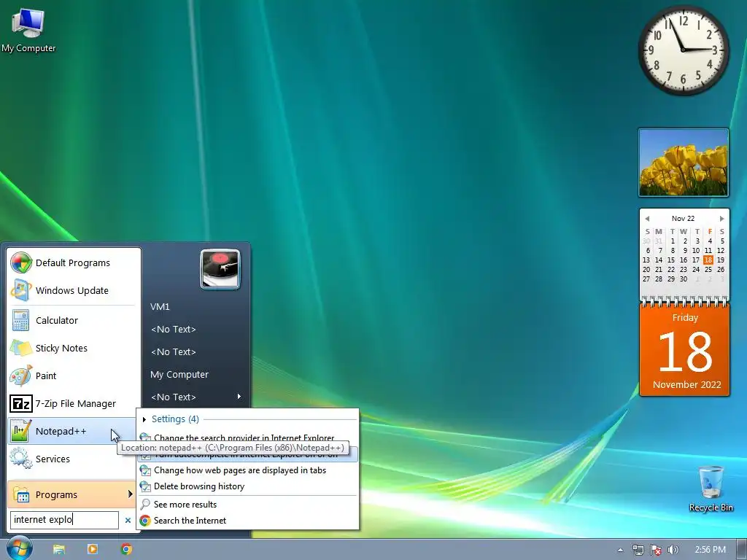The image size is (747, 560).
Task: Clear the search box with the X
Action: coord(128,520)
